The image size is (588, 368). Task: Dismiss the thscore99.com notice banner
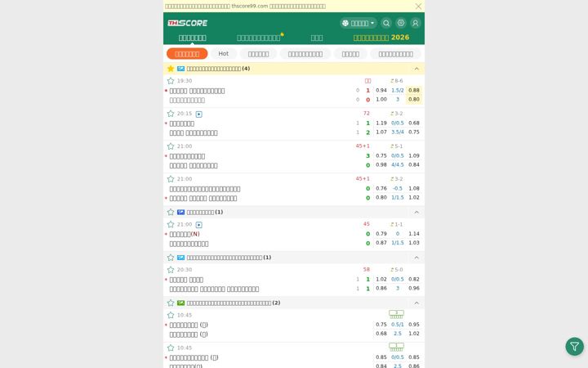(418, 6)
